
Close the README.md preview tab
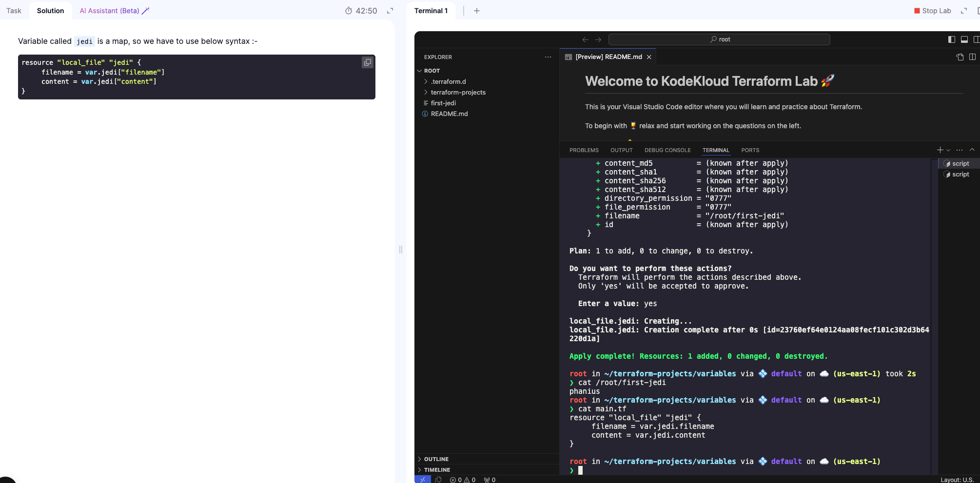pos(649,57)
